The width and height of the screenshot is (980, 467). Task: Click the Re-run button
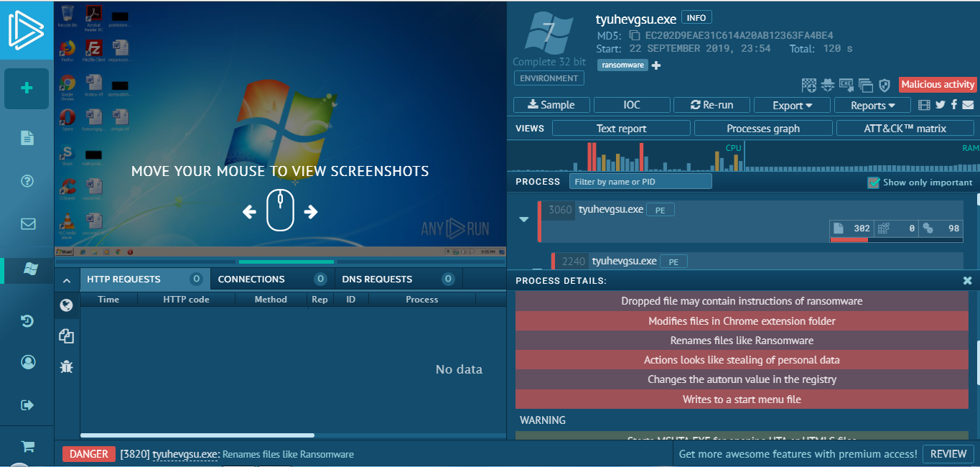coord(711,105)
